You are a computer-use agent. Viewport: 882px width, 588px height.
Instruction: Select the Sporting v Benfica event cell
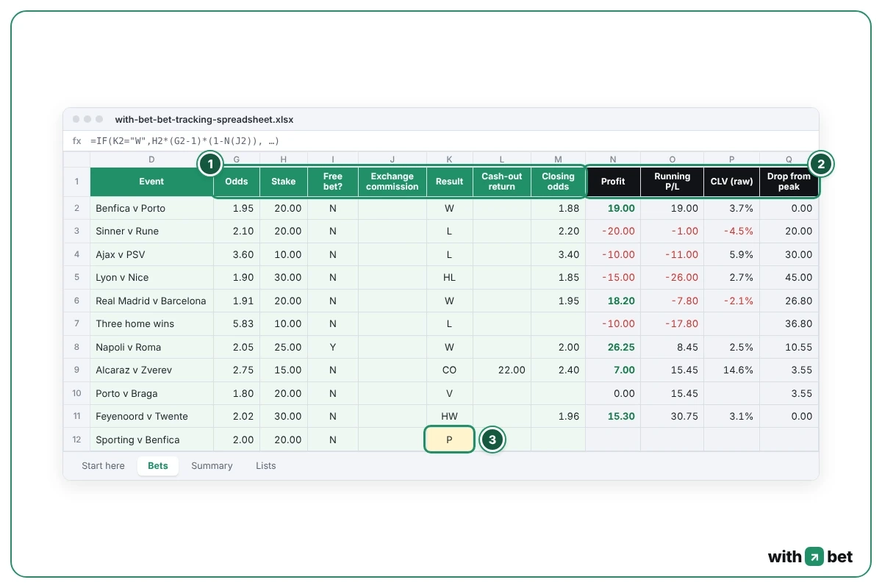[151, 440]
